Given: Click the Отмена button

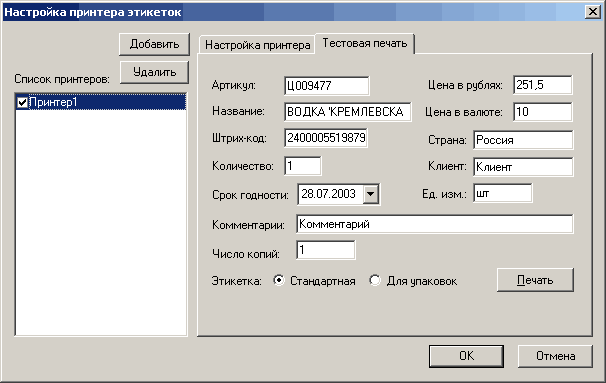Looking at the screenshot, I should (555, 356).
